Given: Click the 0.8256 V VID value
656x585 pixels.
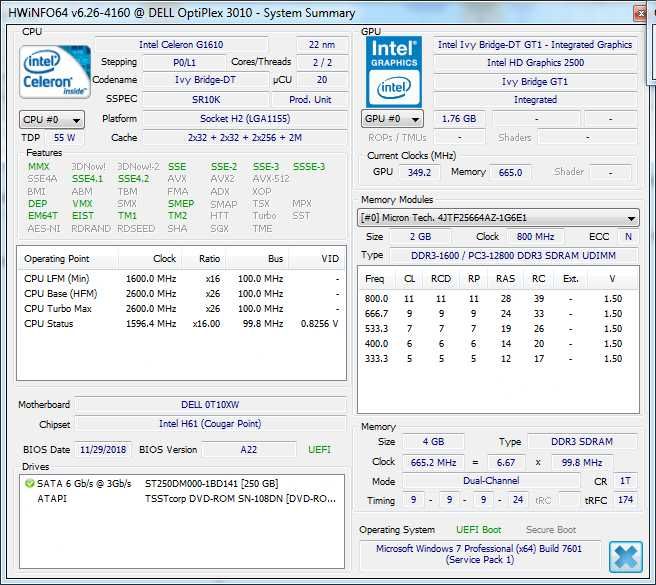Looking at the screenshot, I should pos(319,324).
